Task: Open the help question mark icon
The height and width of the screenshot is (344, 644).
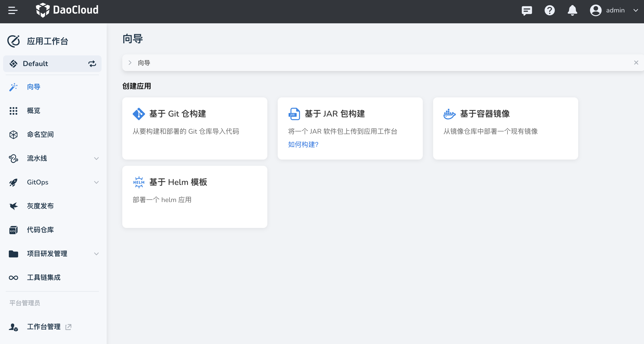Action: coord(549,10)
